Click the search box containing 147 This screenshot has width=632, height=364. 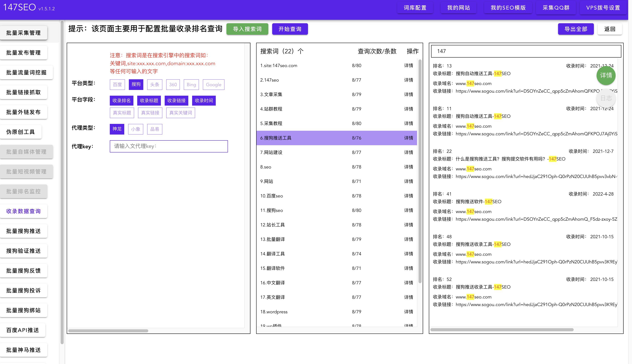(x=526, y=51)
